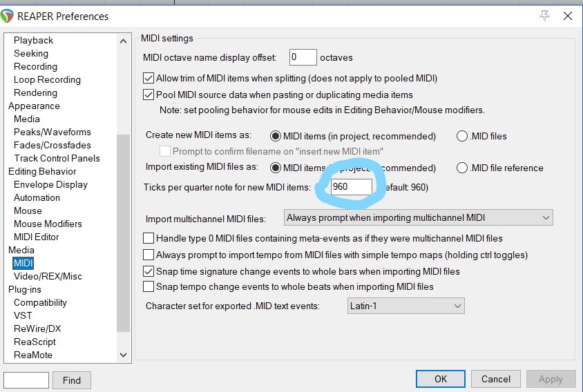Select .MID file reference import option
This screenshot has width=583, height=392.
click(x=462, y=168)
